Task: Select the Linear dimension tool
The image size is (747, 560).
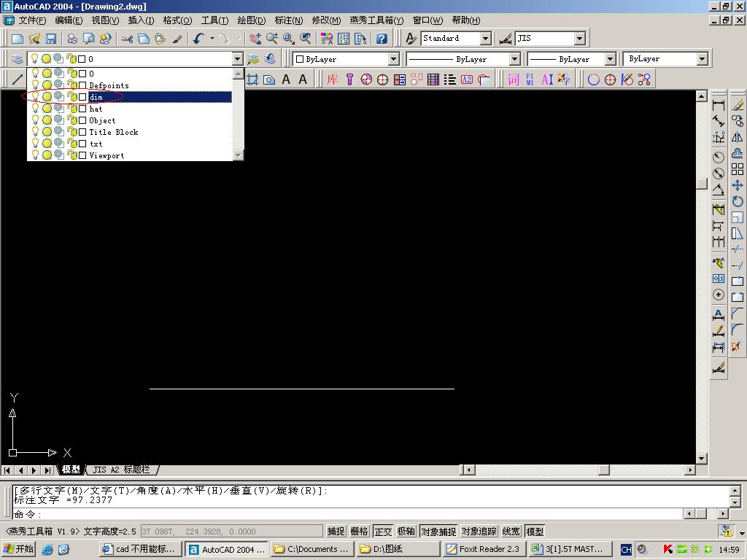Action: (x=719, y=105)
